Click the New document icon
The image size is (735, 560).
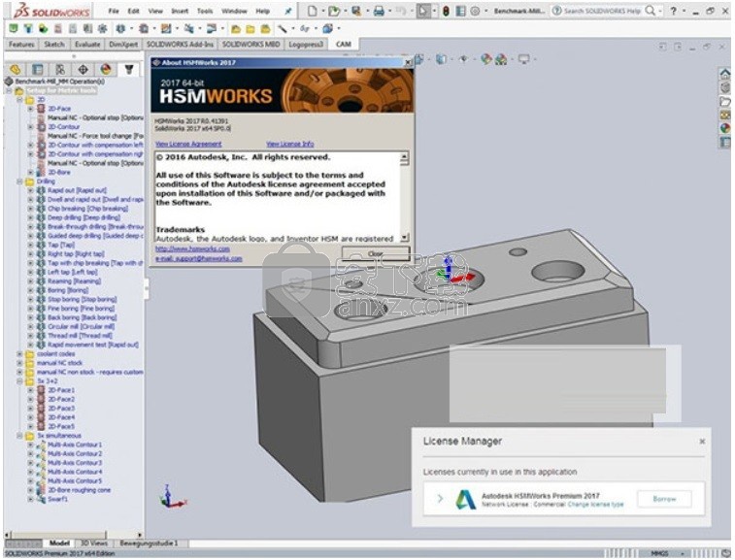click(x=313, y=11)
